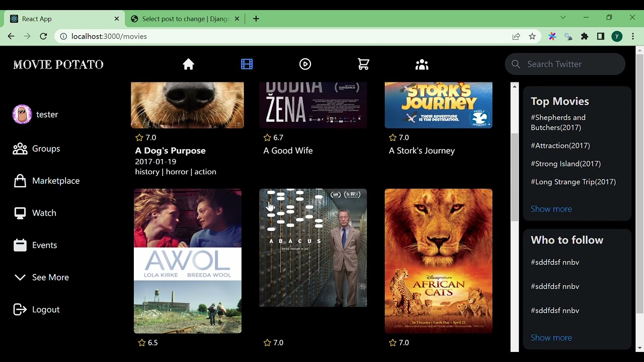Open the groups people icon in top navigation
644x362 pixels.
click(x=422, y=64)
